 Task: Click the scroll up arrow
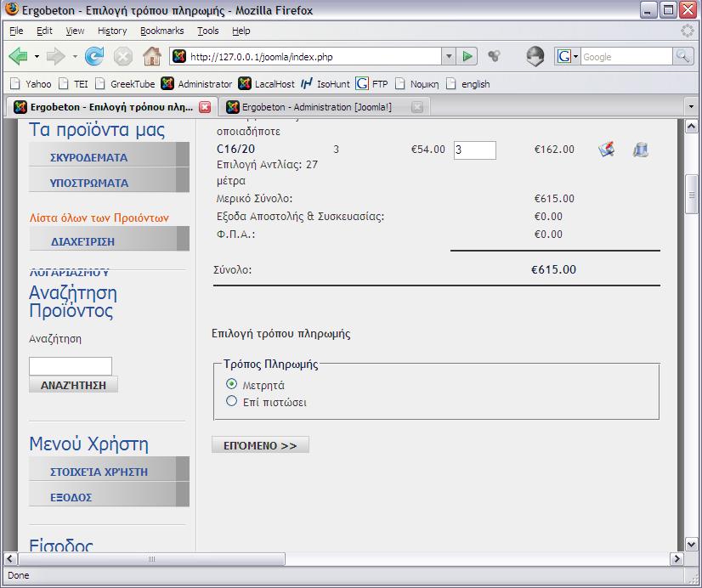click(691, 127)
